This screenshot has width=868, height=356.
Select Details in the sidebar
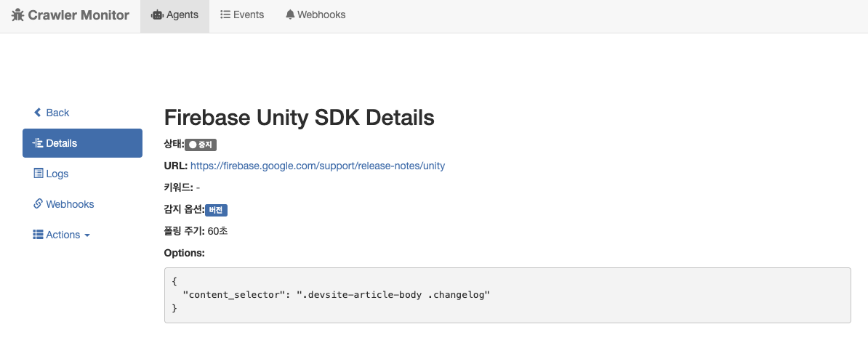(x=82, y=143)
